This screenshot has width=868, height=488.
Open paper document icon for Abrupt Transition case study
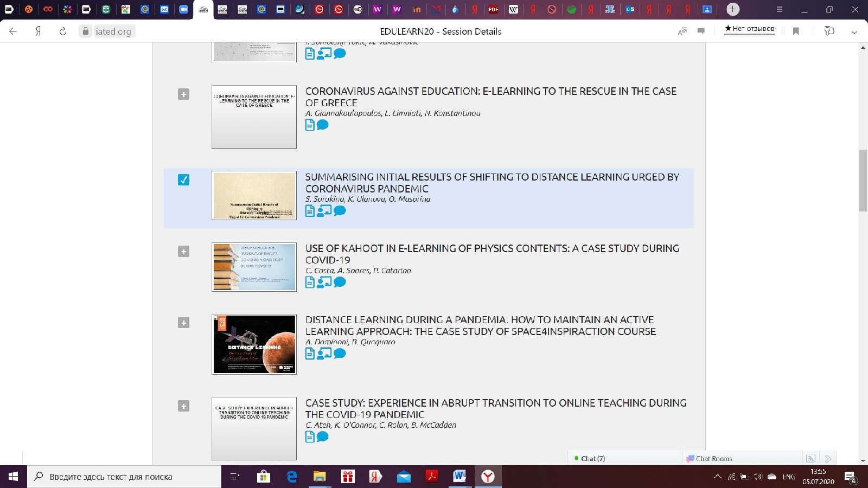[x=310, y=436]
